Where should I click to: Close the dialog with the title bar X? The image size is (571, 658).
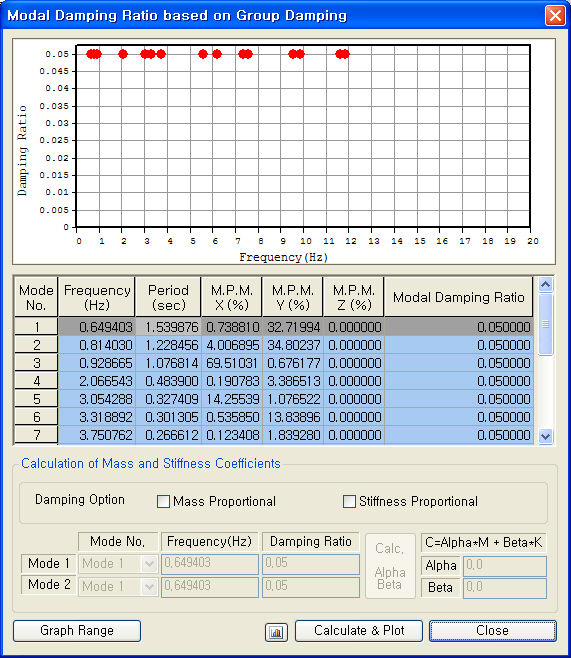pyautogui.click(x=555, y=16)
